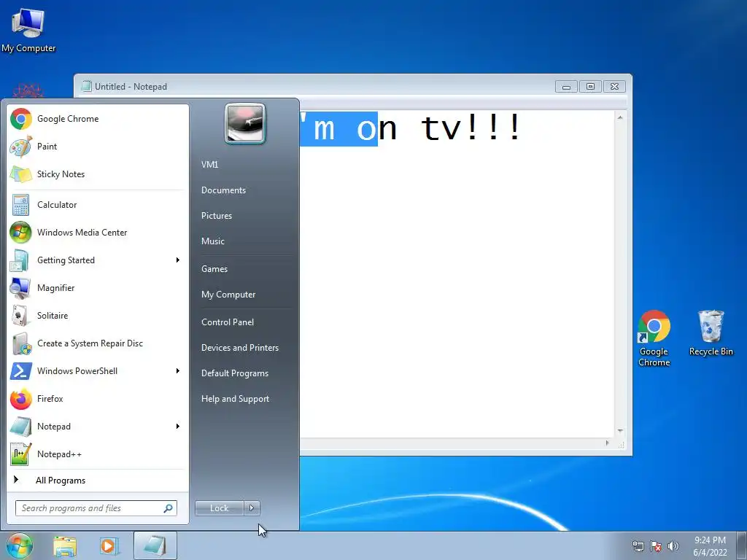This screenshot has height=560, width=747.
Task: Click the search magnifier icon
Action: 169,508
